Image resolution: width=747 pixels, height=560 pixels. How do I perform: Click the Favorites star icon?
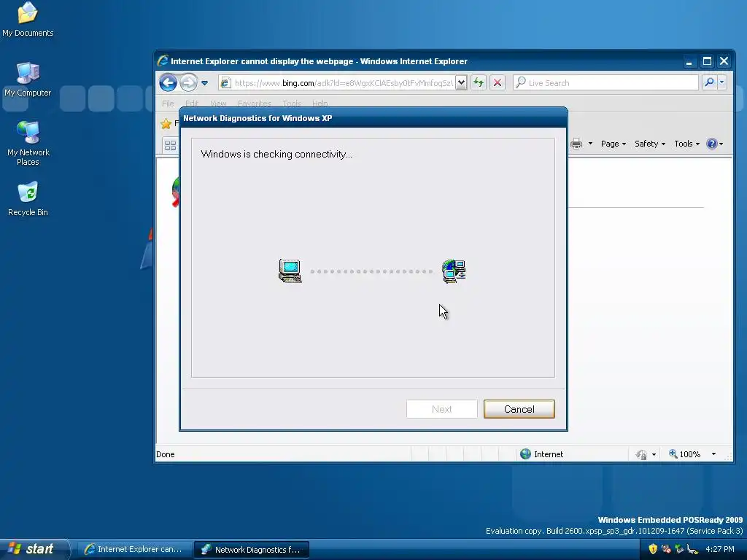[166, 124]
